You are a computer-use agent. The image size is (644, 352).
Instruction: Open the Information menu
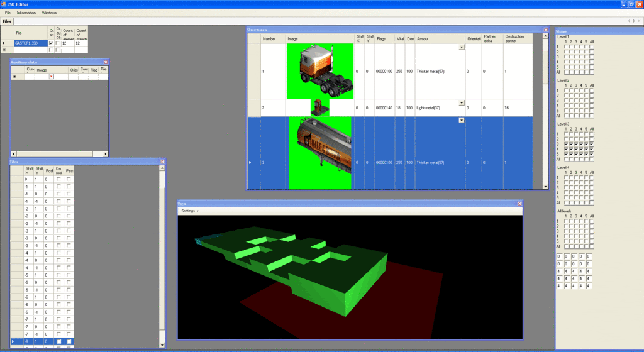[26, 13]
